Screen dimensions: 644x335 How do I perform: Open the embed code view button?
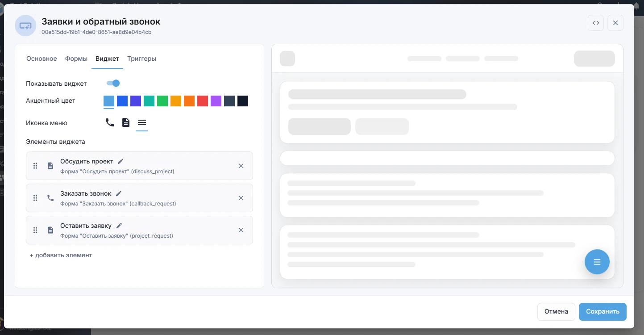pyautogui.click(x=596, y=23)
